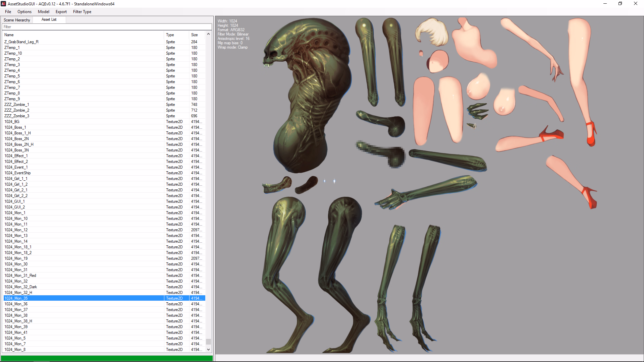Click the asset Filter text field
The image size is (644, 362).
point(107,27)
